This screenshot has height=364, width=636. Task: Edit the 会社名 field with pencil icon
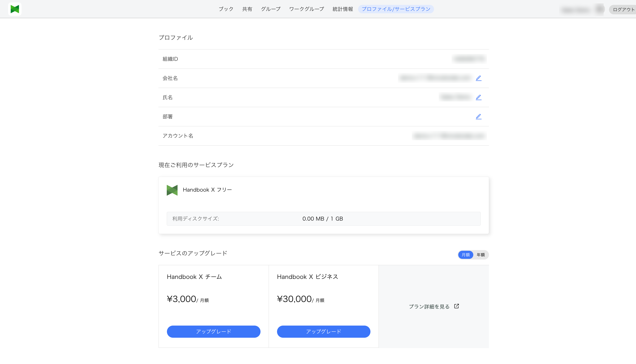(x=479, y=78)
